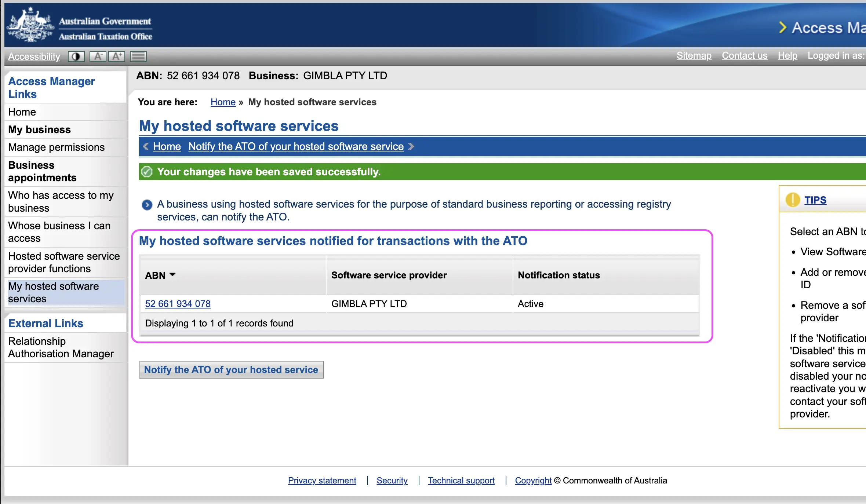Open the Technical support footer link
The width and height of the screenshot is (866, 504).
pyautogui.click(x=461, y=481)
